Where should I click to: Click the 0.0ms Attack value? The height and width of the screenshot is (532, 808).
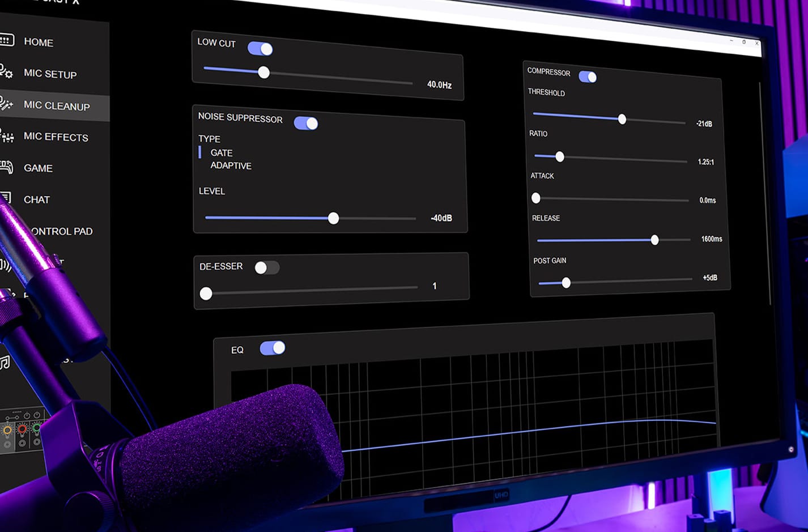708,201
